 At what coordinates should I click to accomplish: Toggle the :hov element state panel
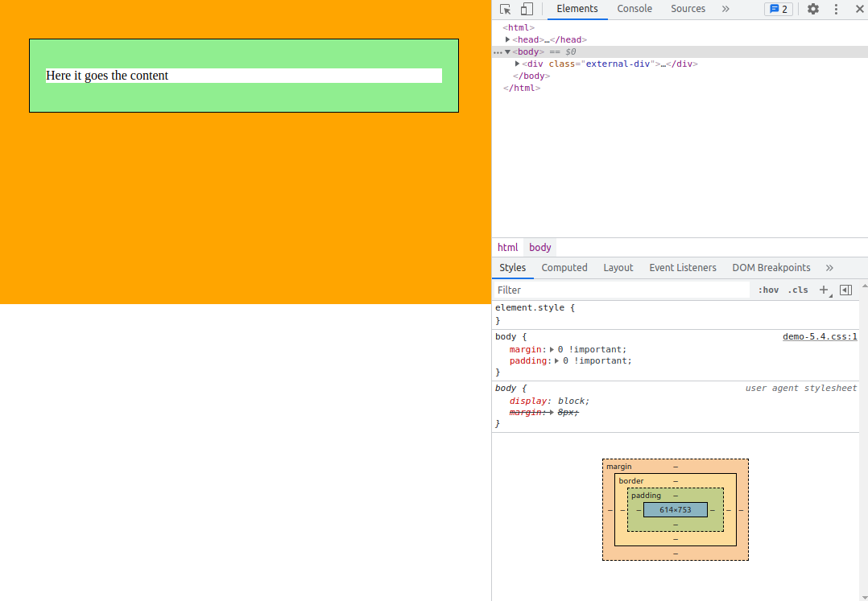pyautogui.click(x=768, y=290)
